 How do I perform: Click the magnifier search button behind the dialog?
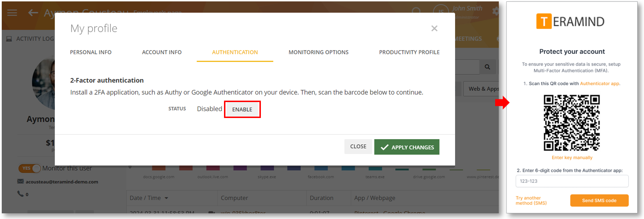[487, 67]
